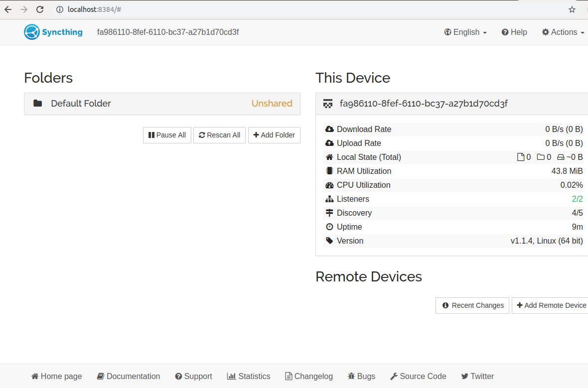Screen dimensions: 588x388
Task: Click the RAM Utilization memory icon
Action: pos(329,171)
